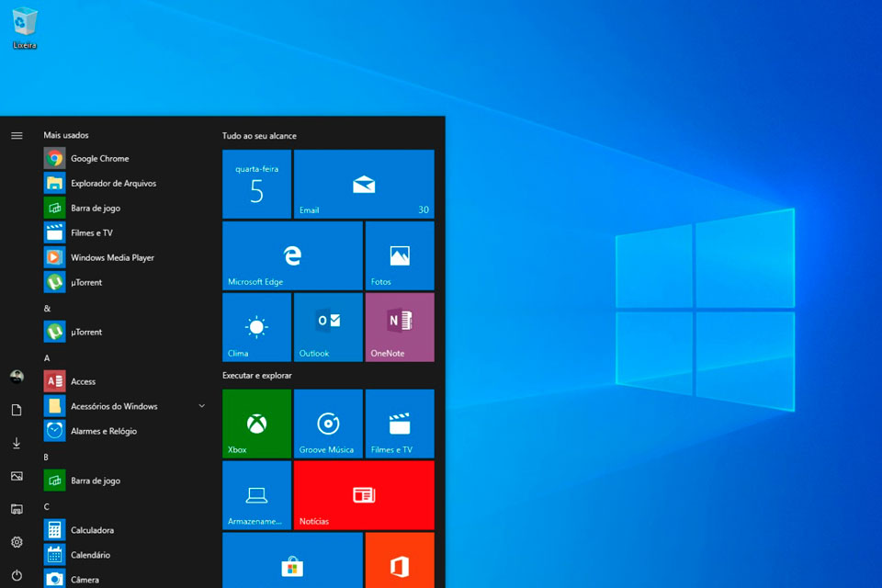This screenshot has width=882, height=588.
Task: Expand Acessórios do Windows folder chevron
Action: (x=202, y=406)
